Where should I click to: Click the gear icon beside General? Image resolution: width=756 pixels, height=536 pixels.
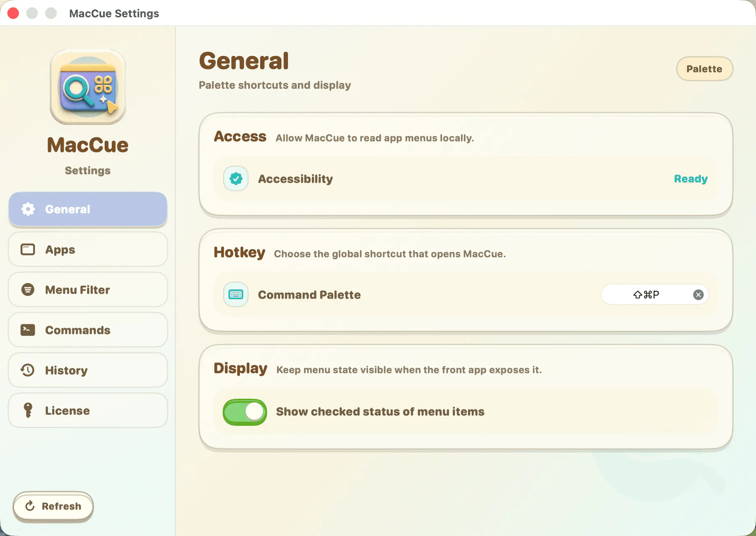tap(28, 209)
